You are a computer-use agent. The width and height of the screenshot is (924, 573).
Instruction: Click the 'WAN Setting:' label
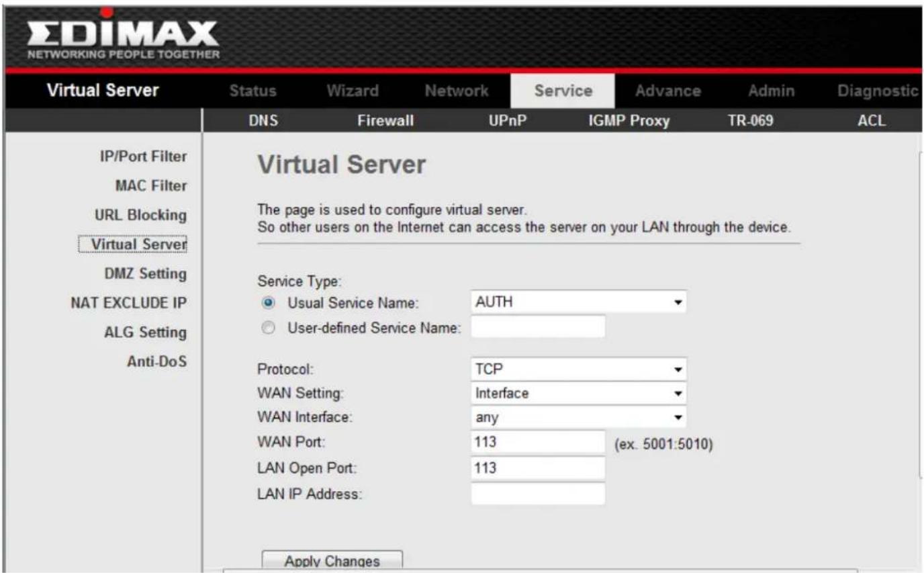(x=301, y=394)
